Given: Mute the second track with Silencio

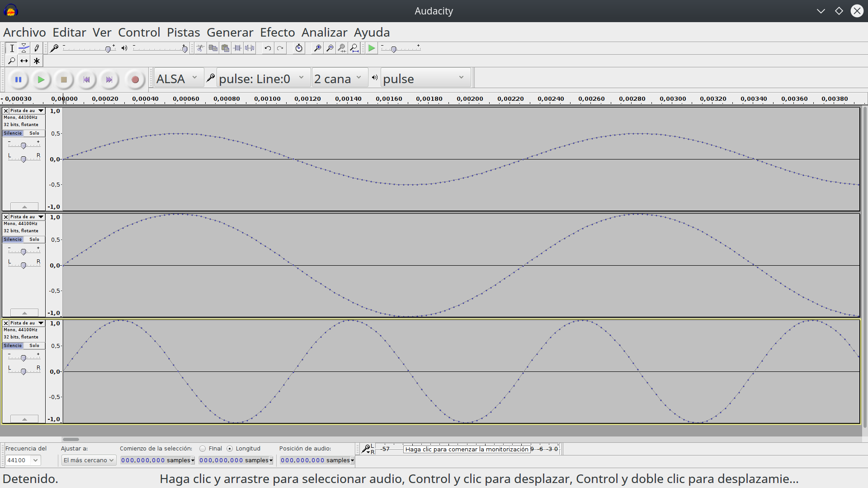Looking at the screenshot, I should pyautogui.click(x=13, y=239).
